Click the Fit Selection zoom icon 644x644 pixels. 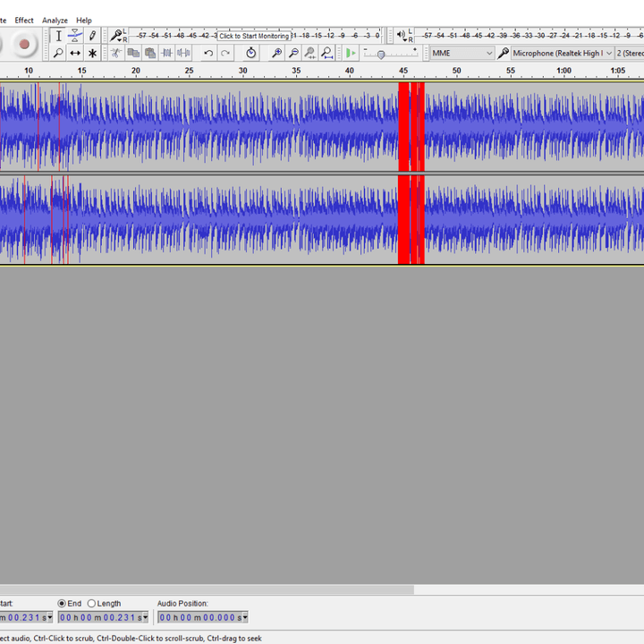click(310, 53)
